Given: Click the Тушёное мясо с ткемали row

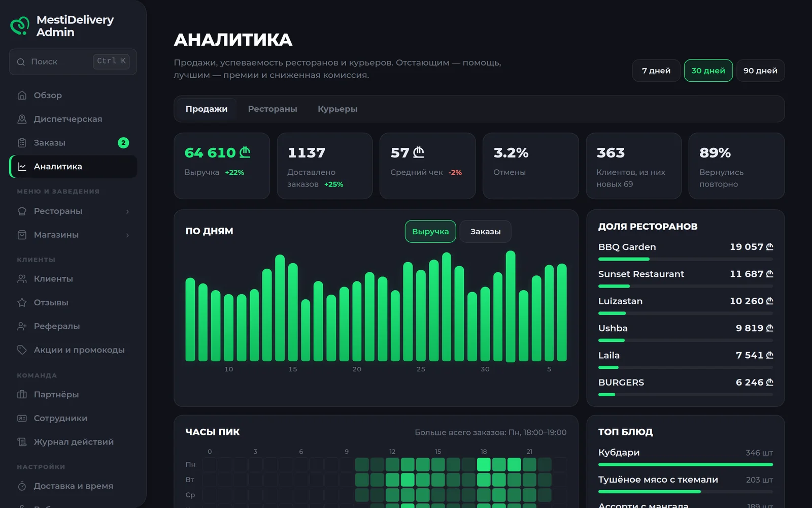Looking at the screenshot, I should 686,484.
